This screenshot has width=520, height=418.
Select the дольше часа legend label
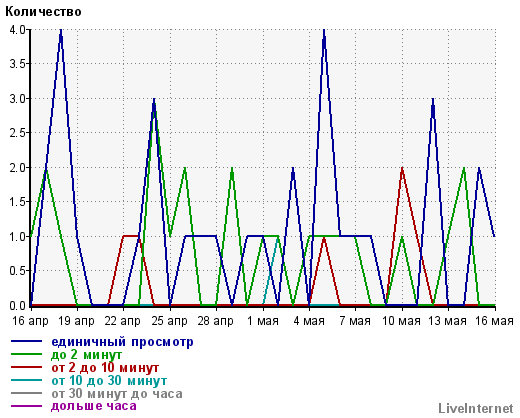click(x=94, y=406)
